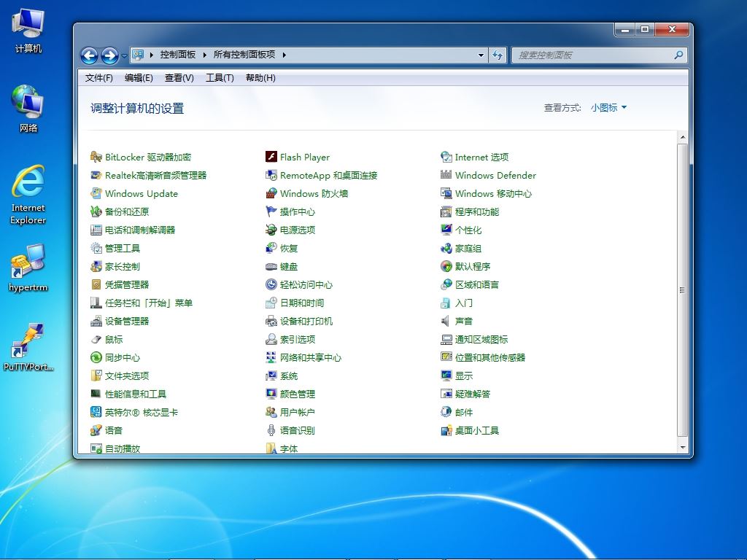Click the 管理工具 gear icon
The width and height of the screenshot is (747, 560).
point(96,248)
